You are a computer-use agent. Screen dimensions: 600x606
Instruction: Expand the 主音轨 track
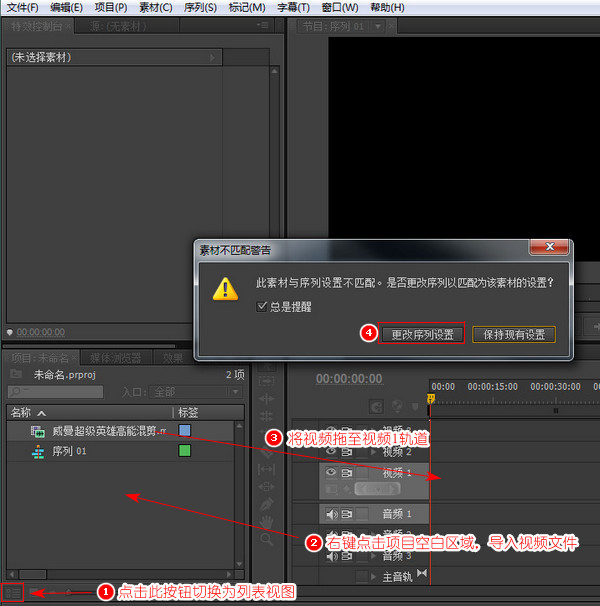pyautogui.click(x=373, y=577)
